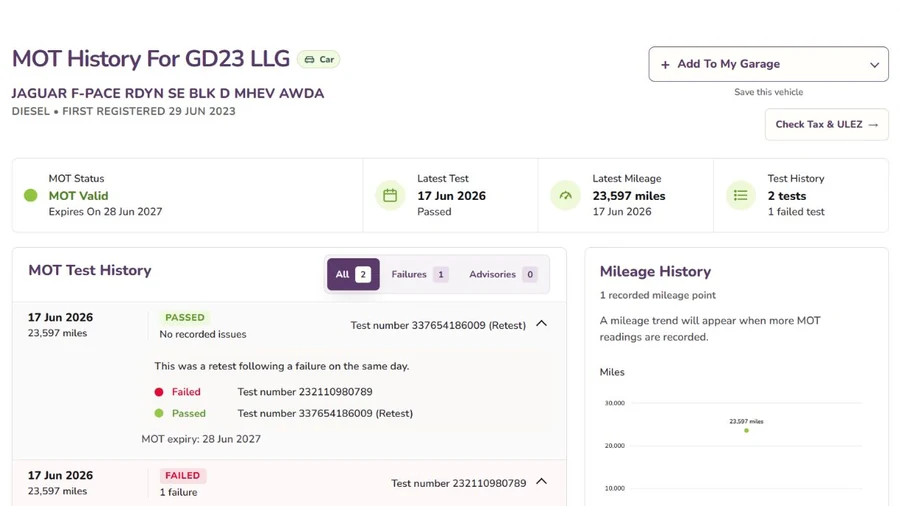
Task: Click the '17 Jun 2026' Latest Test date
Action: pos(451,196)
